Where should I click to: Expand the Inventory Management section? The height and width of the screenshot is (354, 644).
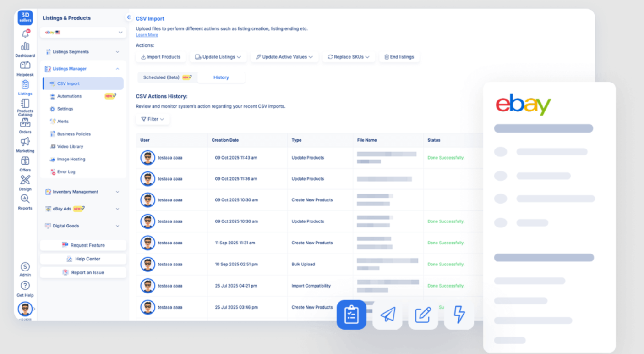(83, 192)
